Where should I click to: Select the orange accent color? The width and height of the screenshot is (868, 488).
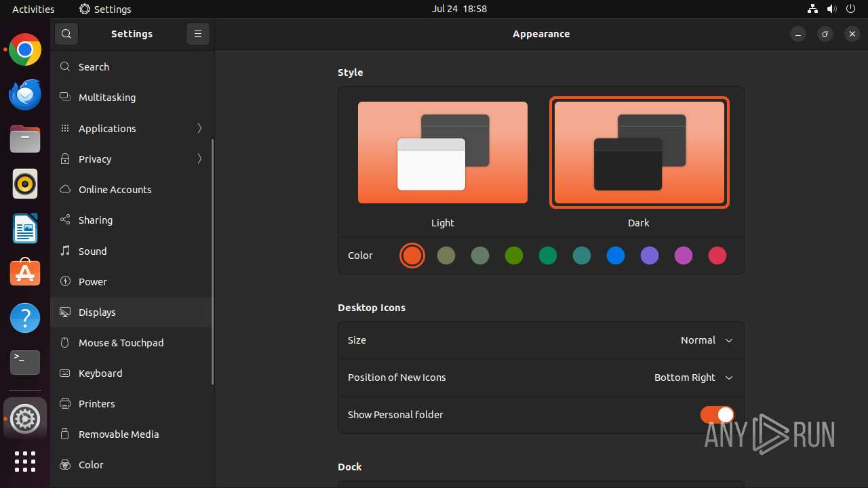(412, 256)
